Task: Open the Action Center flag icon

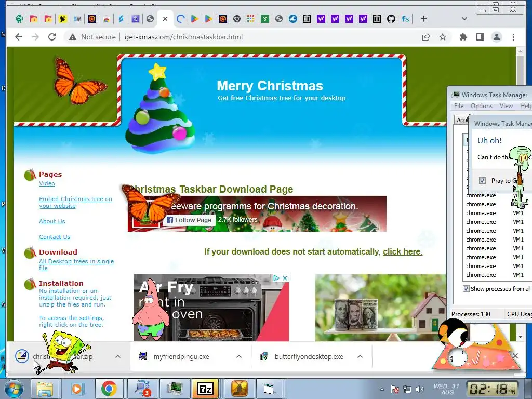Action: point(395,389)
